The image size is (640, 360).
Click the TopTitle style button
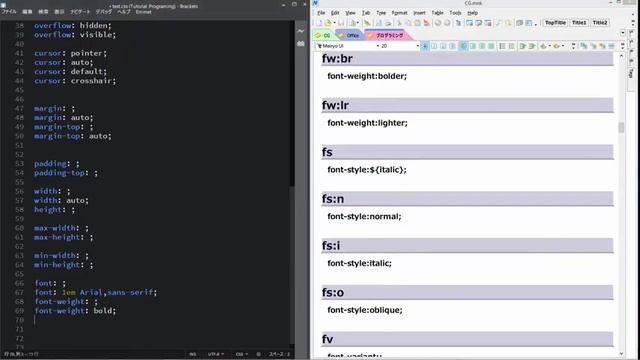click(555, 23)
